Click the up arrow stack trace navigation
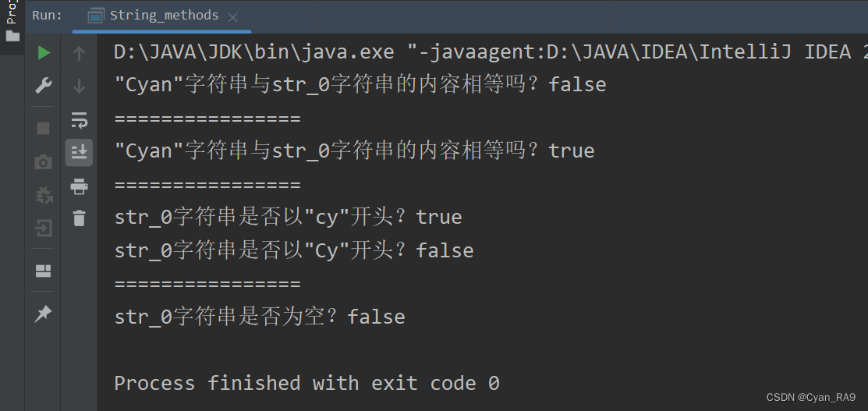The width and height of the screenshot is (868, 411). click(x=80, y=53)
